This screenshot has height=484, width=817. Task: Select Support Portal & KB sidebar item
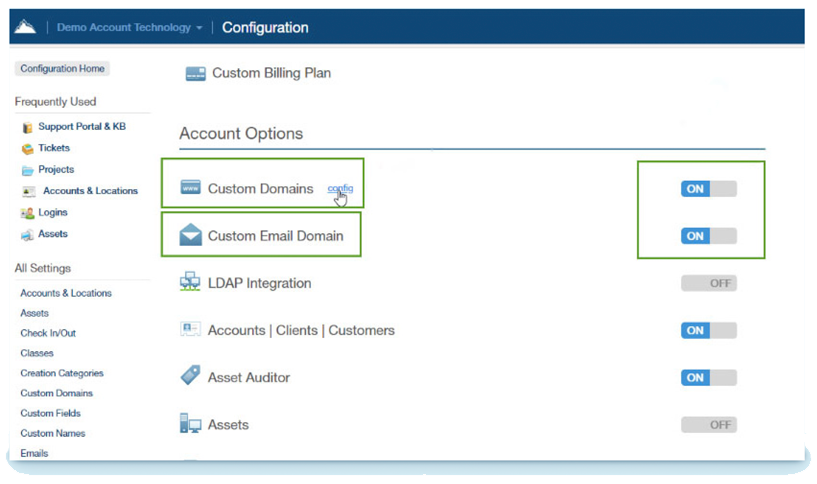(x=81, y=127)
